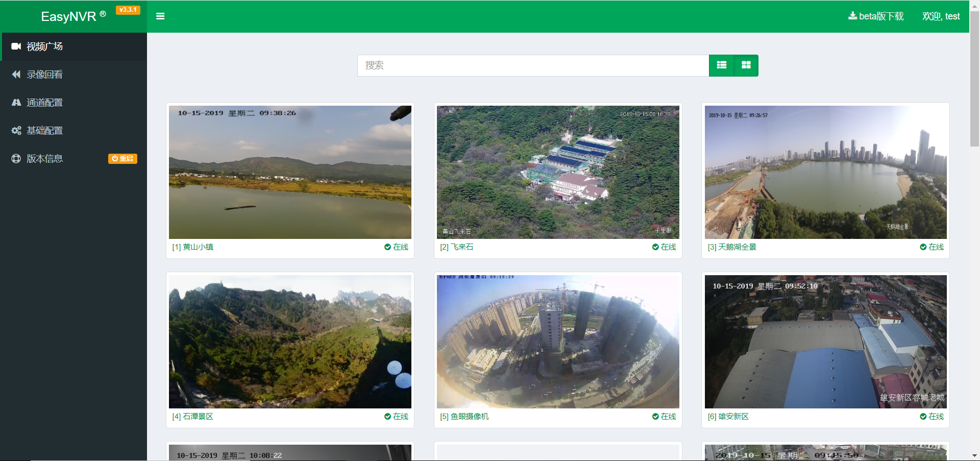Click the road icon beside 通道配置
The image size is (980, 461).
[x=16, y=103]
